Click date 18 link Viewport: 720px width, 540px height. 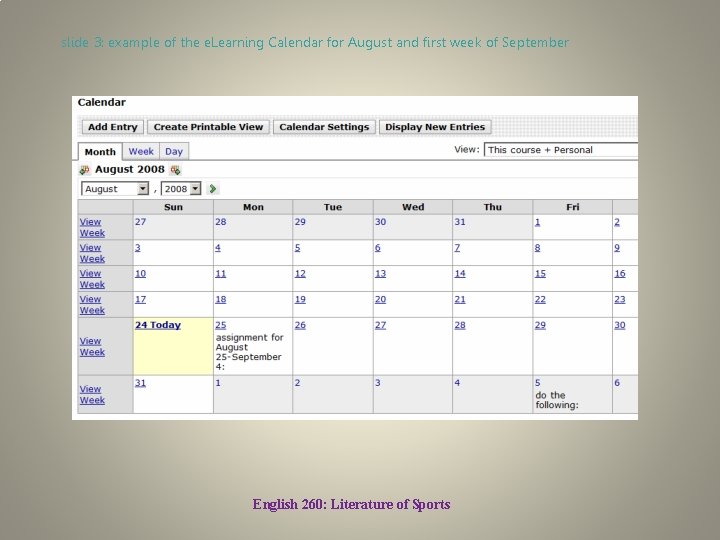click(x=221, y=299)
